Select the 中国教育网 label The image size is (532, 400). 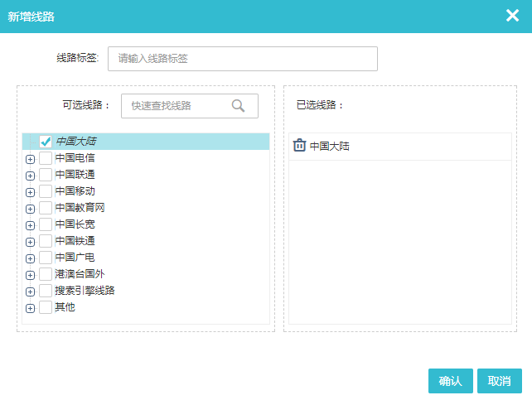pos(80,208)
